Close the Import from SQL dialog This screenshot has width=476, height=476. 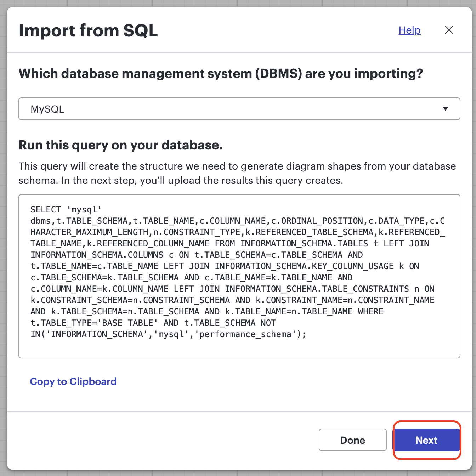pyautogui.click(x=449, y=30)
